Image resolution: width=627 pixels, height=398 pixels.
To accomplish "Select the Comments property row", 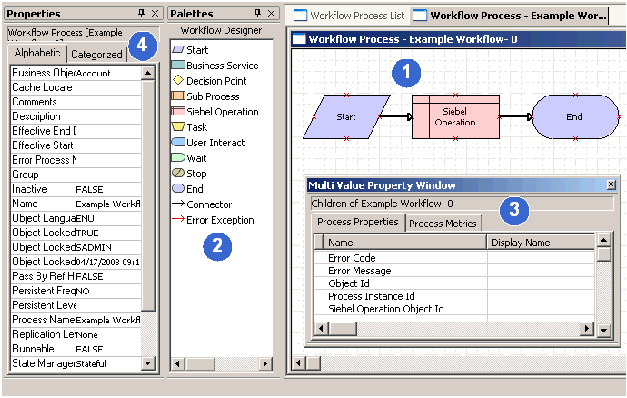I will click(x=76, y=102).
